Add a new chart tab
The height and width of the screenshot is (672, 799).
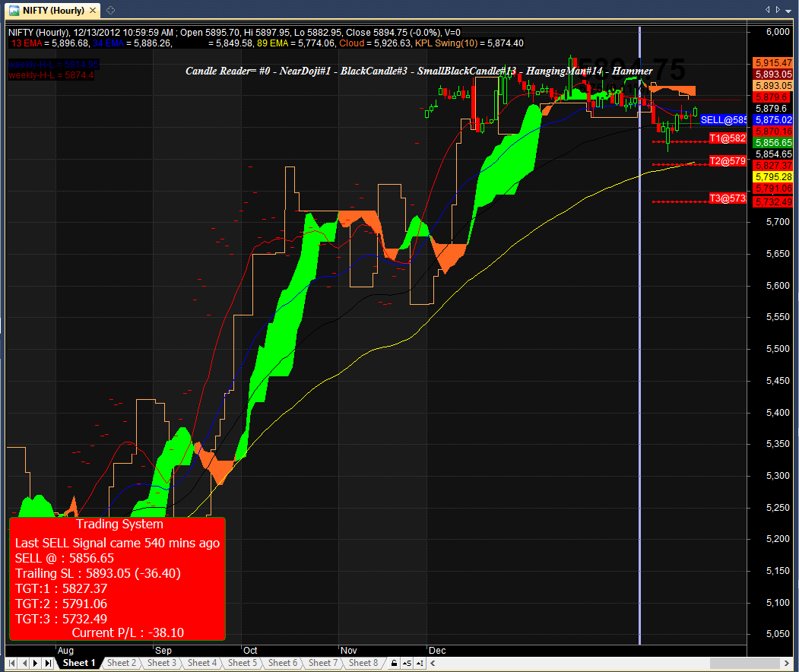110,10
